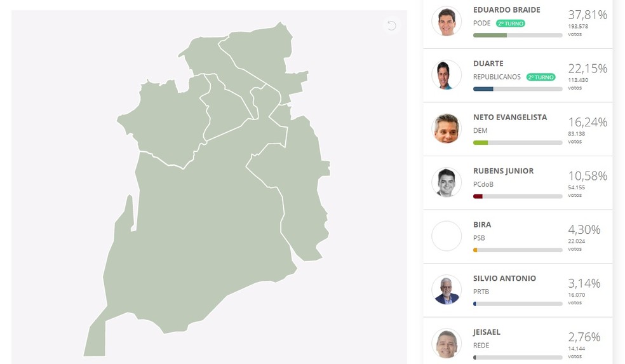Click the 2º TURNO badge beside PODE
625x364 pixels.
click(x=511, y=24)
